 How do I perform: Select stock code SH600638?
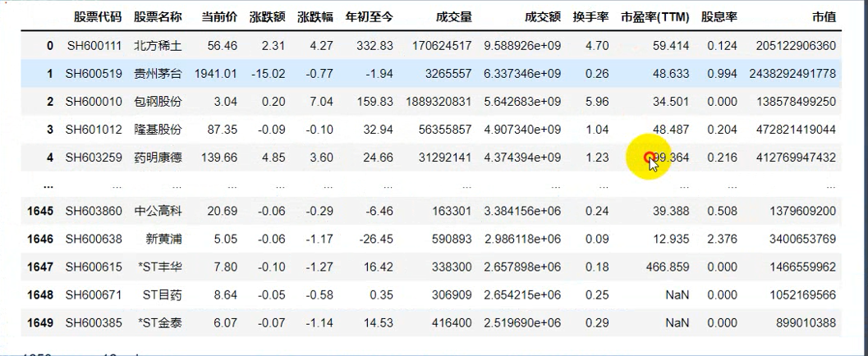(x=94, y=239)
